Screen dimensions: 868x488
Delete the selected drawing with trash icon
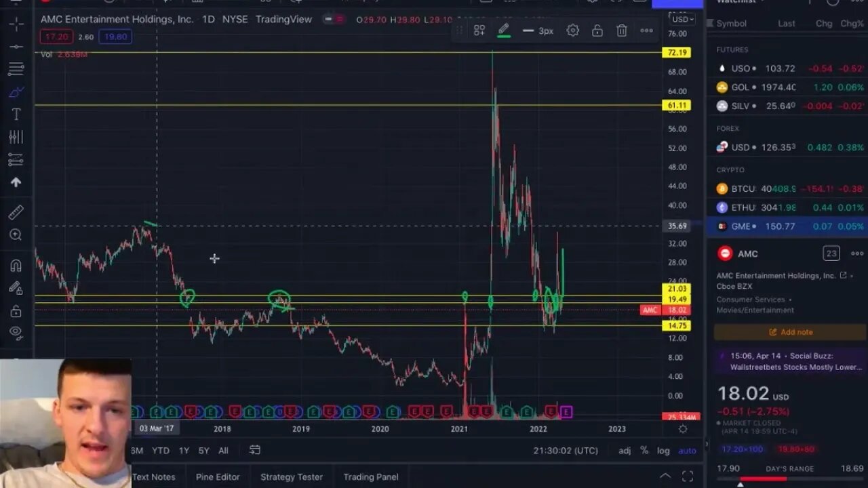pos(622,30)
